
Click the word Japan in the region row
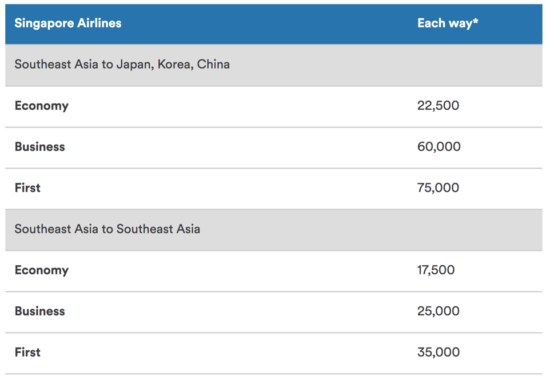[x=135, y=65]
